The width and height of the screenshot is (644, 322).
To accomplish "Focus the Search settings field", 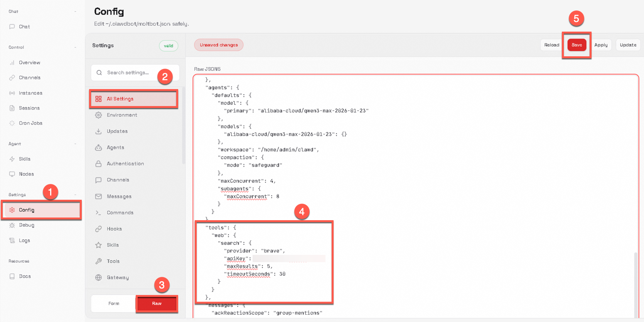I will (x=135, y=72).
